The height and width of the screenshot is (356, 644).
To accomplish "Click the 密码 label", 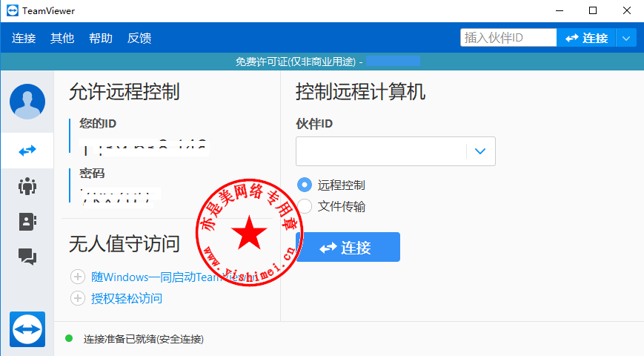I will (x=92, y=173).
